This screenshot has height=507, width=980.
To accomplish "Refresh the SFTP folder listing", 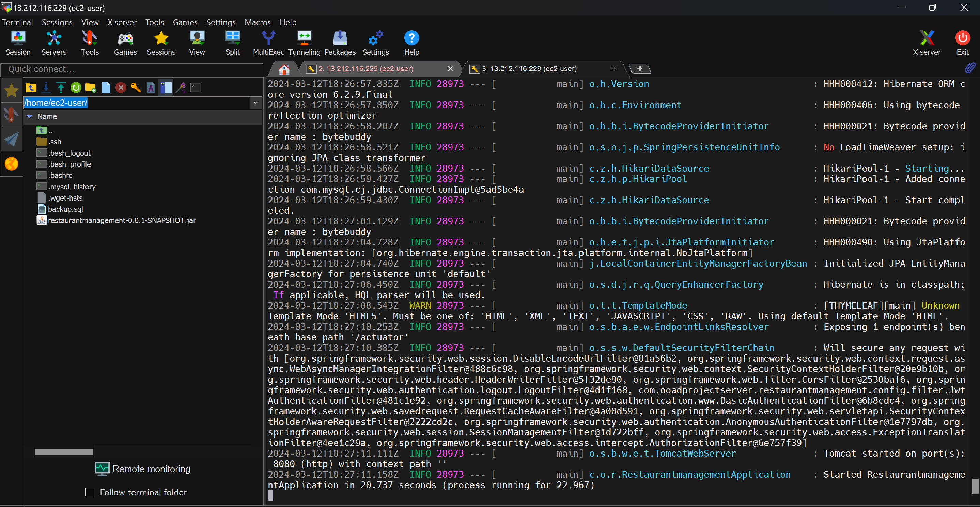I will point(76,88).
